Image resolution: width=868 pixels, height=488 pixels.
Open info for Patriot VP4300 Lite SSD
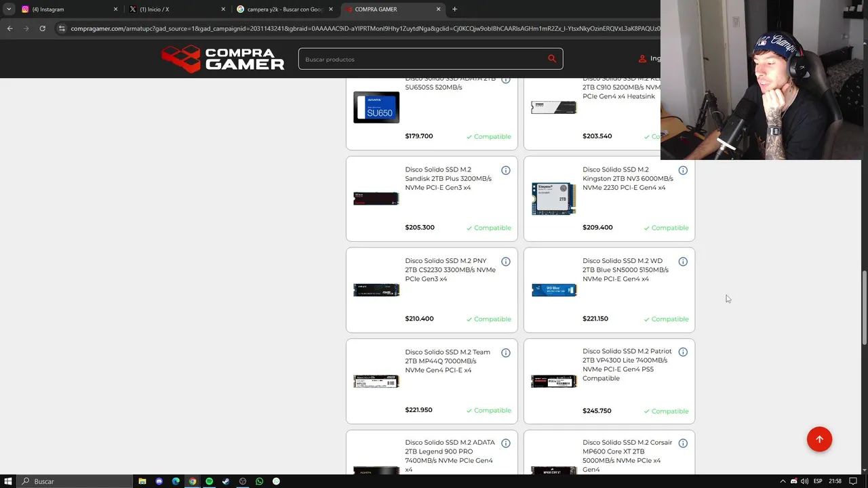(x=683, y=352)
